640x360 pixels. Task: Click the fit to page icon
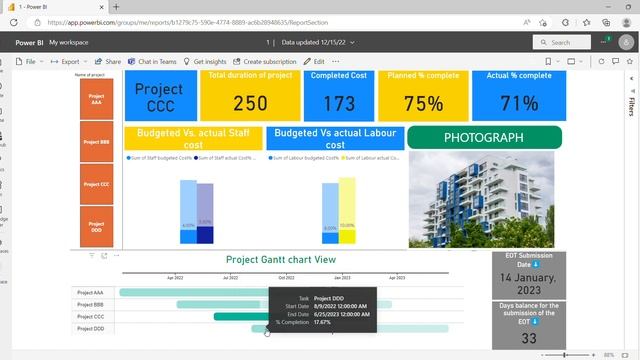[x=625, y=355]
